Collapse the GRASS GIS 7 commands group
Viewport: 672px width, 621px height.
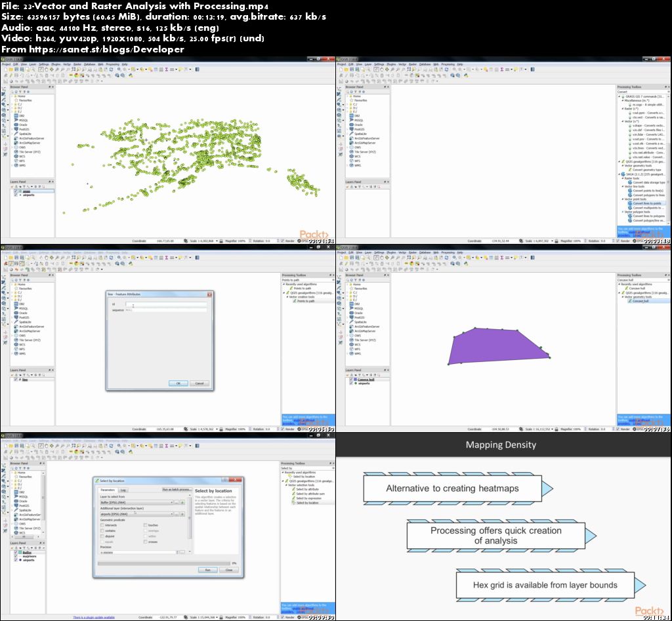tap(619, 97)
